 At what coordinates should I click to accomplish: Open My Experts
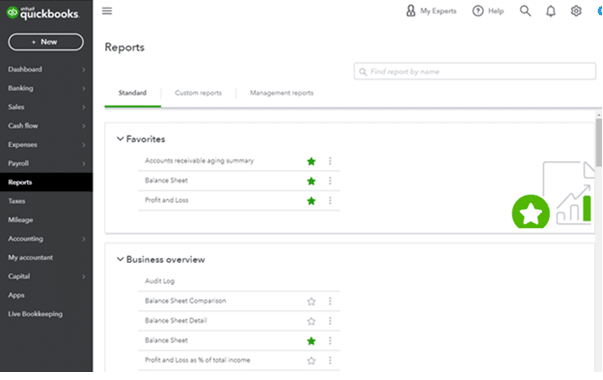[x=431, y=11]
